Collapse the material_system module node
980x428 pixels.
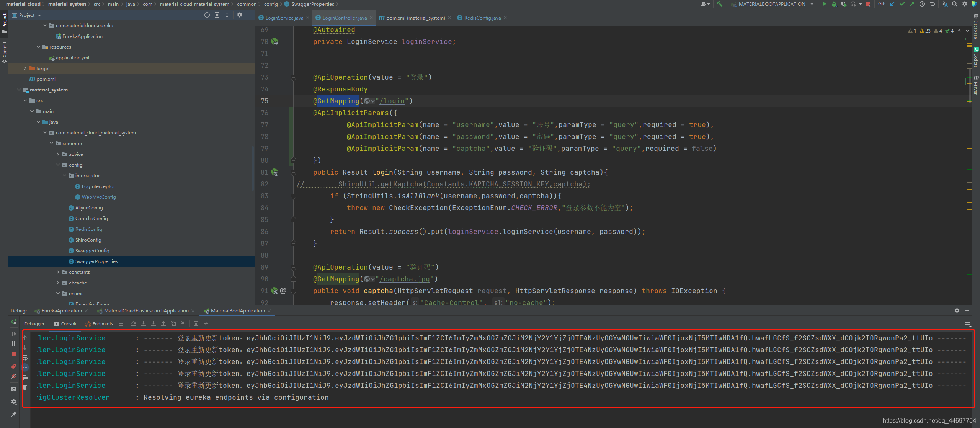pos(19,90)
